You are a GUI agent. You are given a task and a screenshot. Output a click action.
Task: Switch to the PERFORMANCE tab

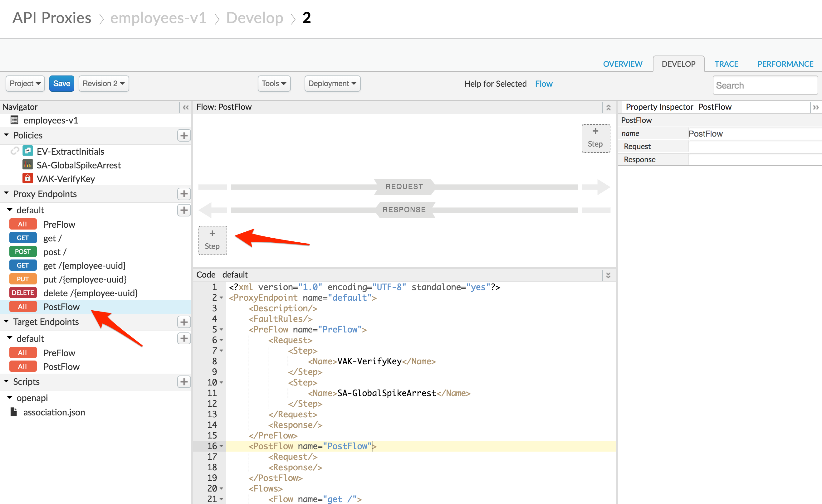(x=785, y=64)
